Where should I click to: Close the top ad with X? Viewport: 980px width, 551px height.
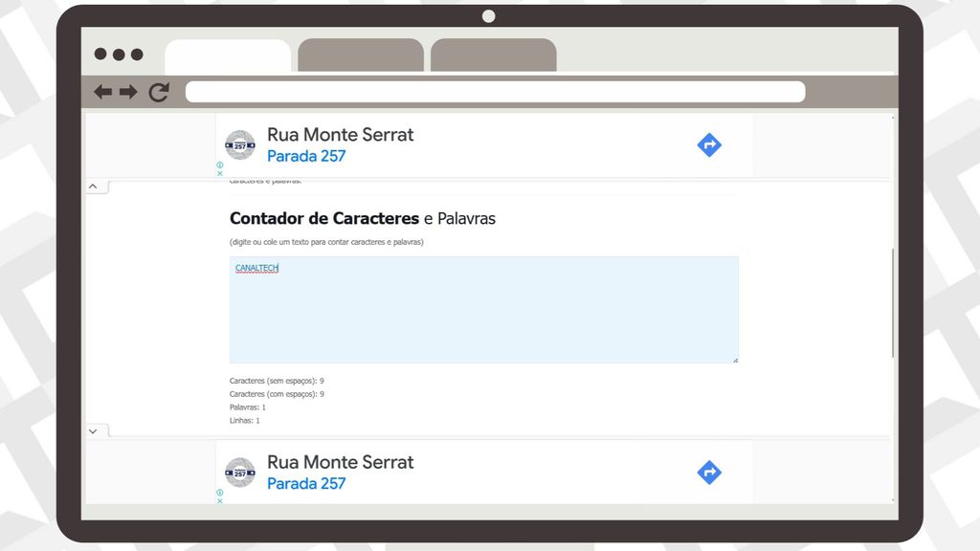coord(220,173)
